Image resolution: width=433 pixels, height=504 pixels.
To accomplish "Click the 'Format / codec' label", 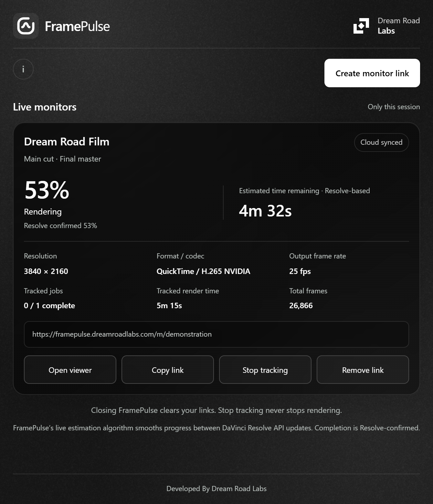I will 180,256.
